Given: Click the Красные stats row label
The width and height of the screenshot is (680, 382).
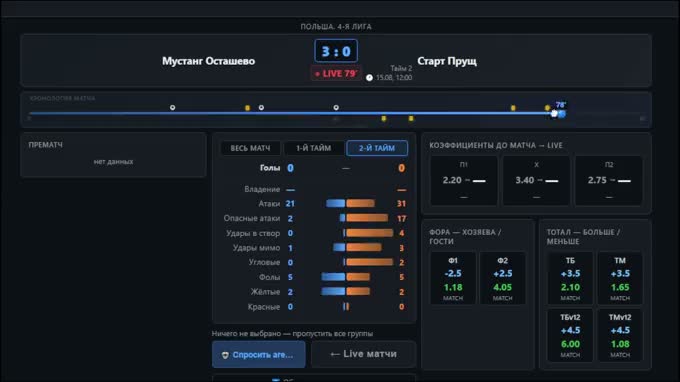Looking at the screenshot, I should pyautogui.click(x=264, y=307).
